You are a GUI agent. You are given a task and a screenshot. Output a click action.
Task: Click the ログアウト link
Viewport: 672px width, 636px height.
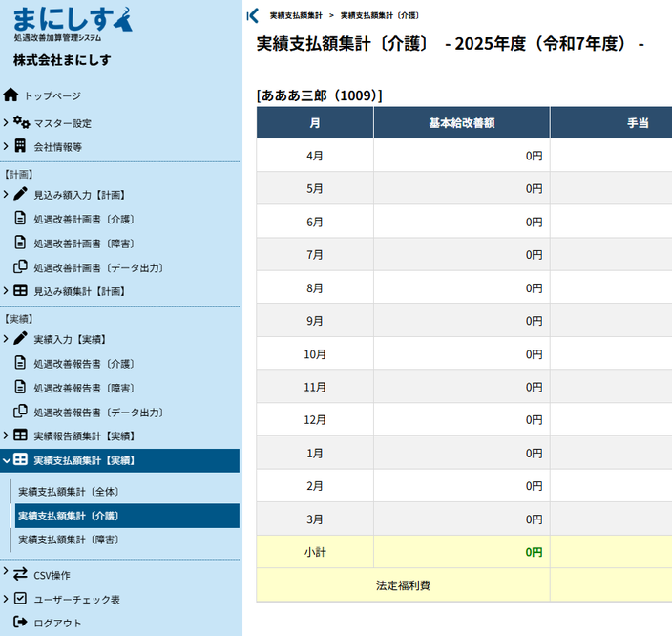(x=57, y=623)
